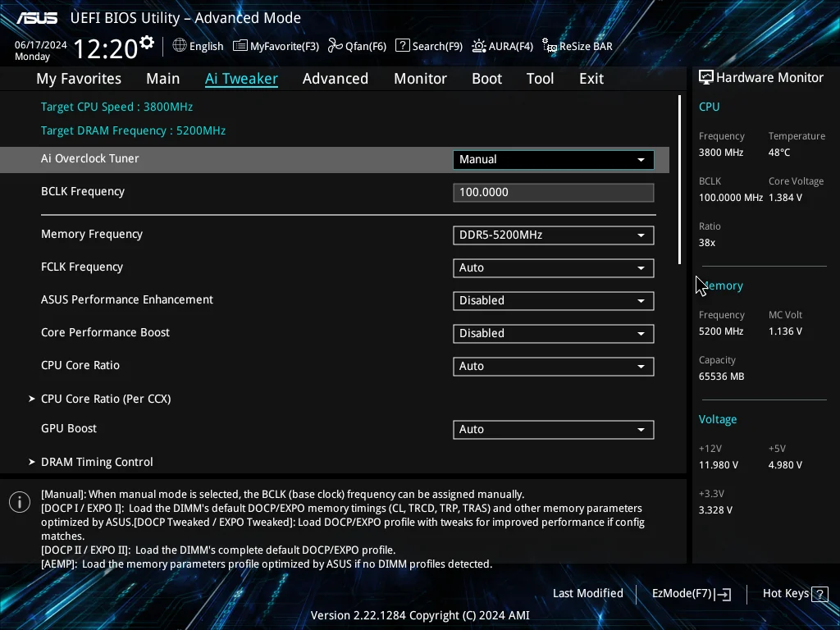Click the info icon in the help panel

pos(20,502)
